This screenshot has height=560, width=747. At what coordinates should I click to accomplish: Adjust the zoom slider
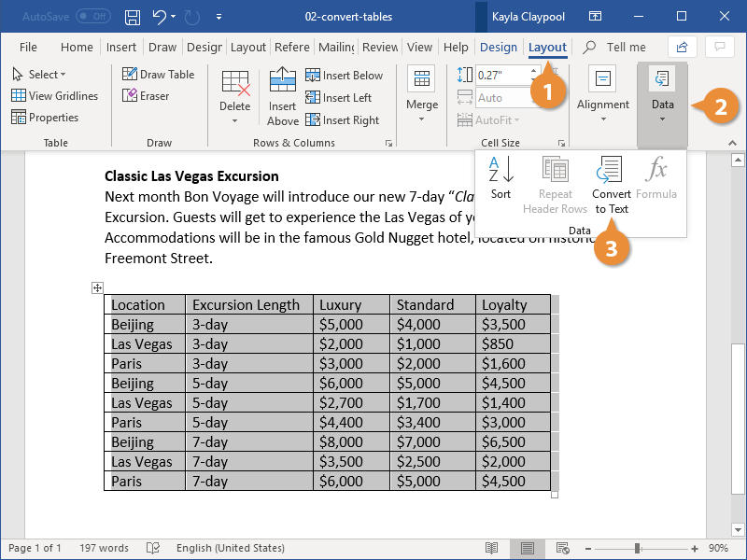tap(639, 548)
